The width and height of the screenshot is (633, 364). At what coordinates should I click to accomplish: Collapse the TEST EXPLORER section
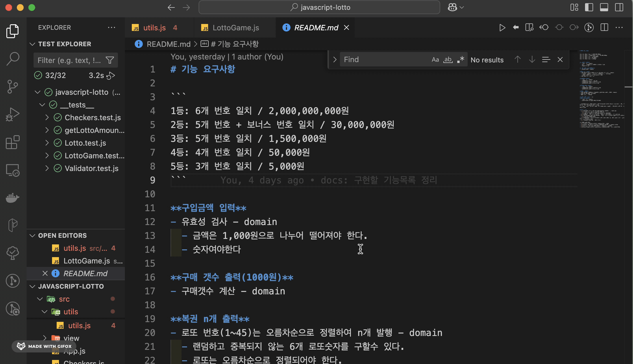32,44
